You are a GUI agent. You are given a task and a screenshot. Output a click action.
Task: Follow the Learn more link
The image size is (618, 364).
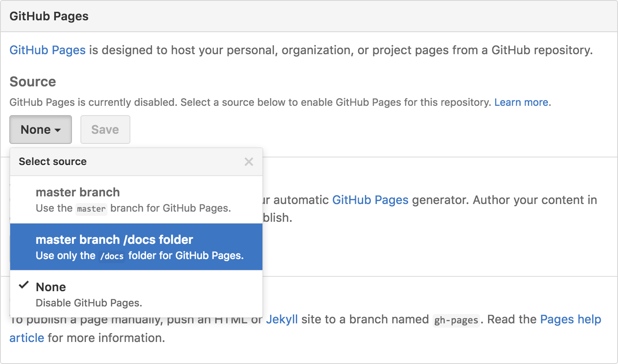[521, 102]
